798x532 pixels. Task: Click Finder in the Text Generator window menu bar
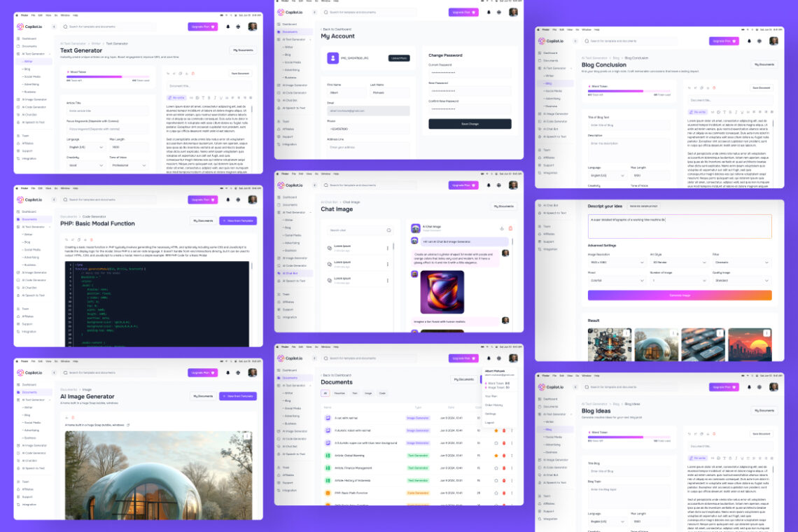pos(24,15)
